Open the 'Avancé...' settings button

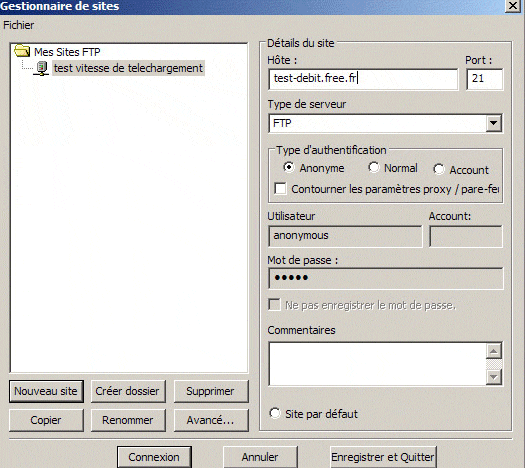[x=211, y=420]
